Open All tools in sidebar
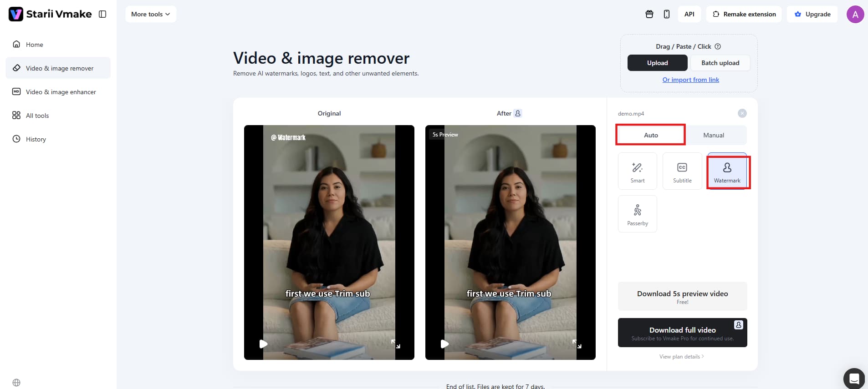 click(58, 116)
